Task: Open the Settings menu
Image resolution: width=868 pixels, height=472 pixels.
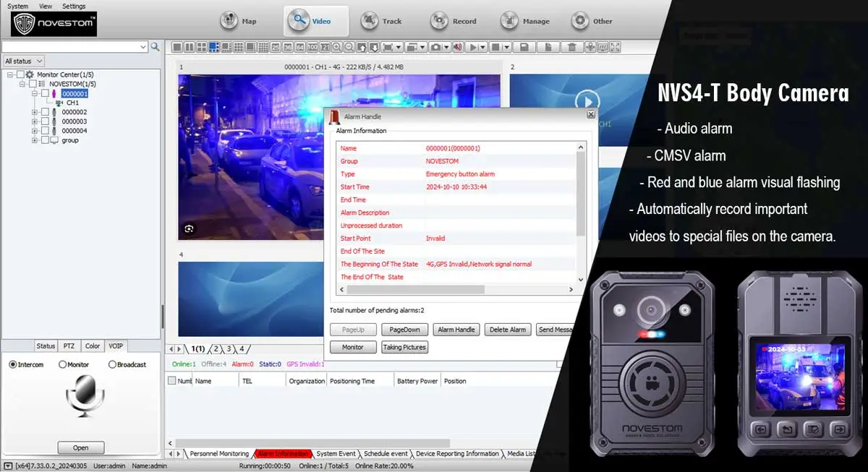Action: [x=74, y=6]
